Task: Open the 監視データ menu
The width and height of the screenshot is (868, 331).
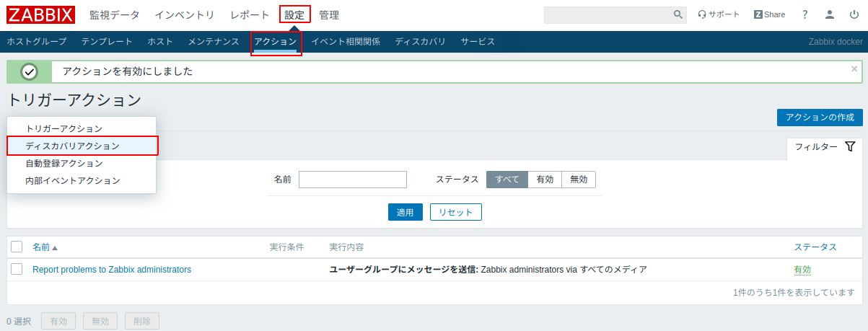Action: click(x=115, y=14)
